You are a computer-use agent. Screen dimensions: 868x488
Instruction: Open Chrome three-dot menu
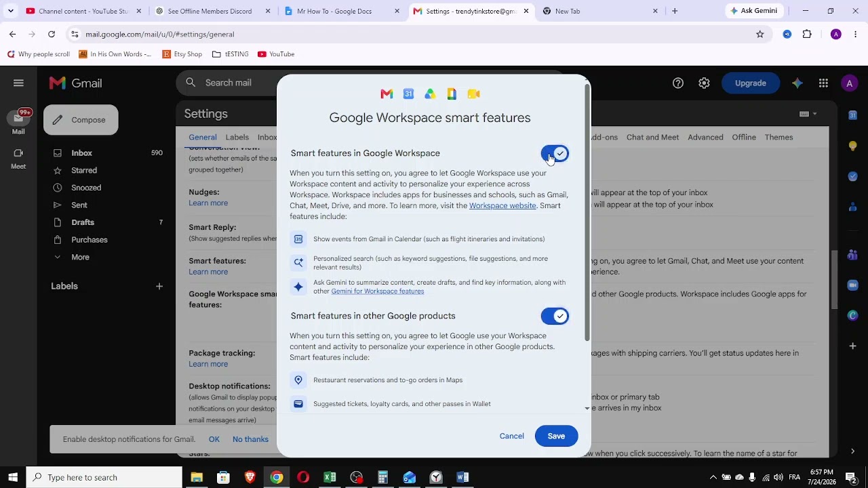pyautogui.click(x=856, y=34)
